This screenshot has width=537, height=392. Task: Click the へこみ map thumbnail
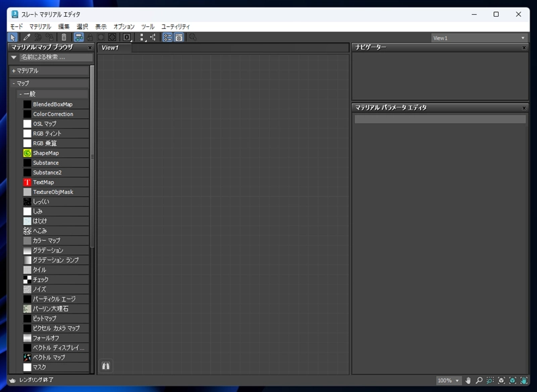28,231
